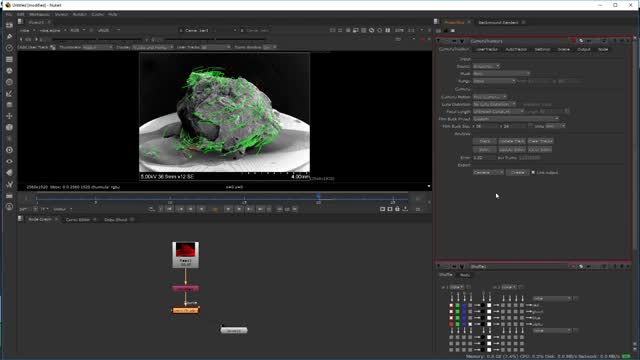Open the Properties pane content menu icon
The width and height of the screenshot is (640, 360).
click(436, 22)
